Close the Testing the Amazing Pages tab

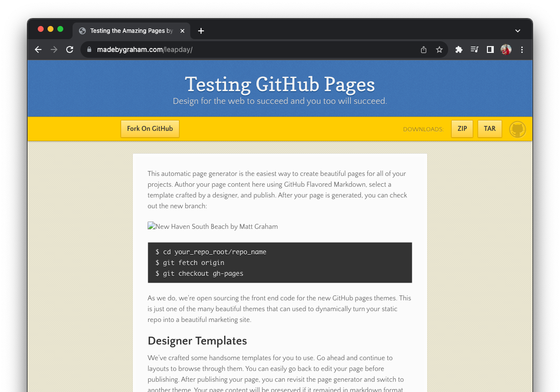[182, 31]
